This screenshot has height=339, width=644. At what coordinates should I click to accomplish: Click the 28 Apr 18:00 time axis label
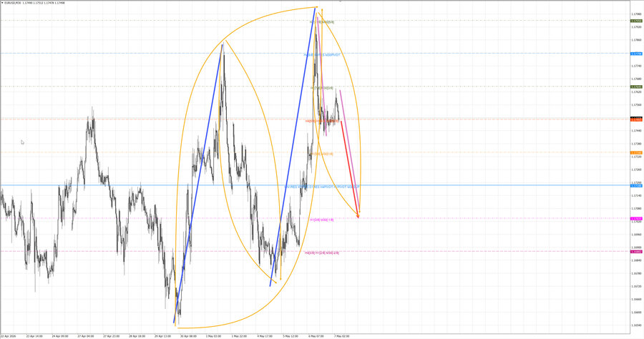click(137, 336)
